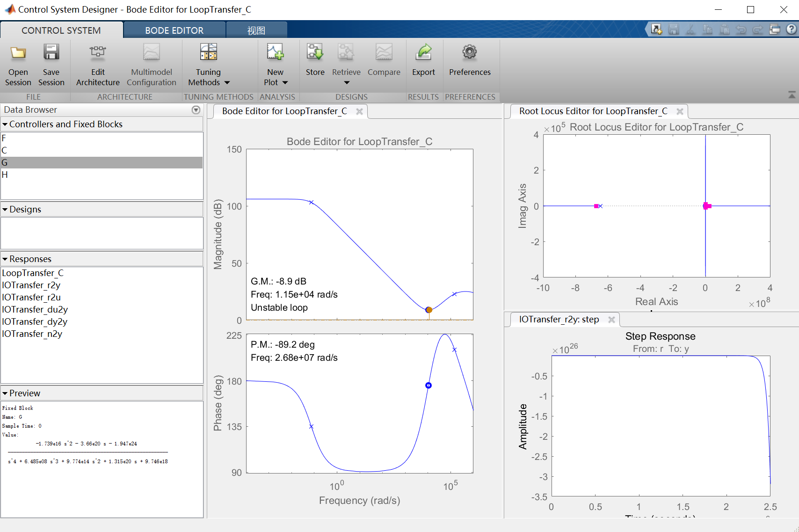
Task: Open Help question mark icon
Action: coord(791,29)
